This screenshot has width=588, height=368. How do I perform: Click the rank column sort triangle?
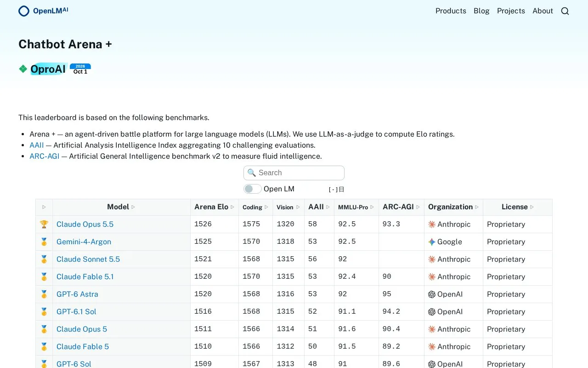(44, 207)
